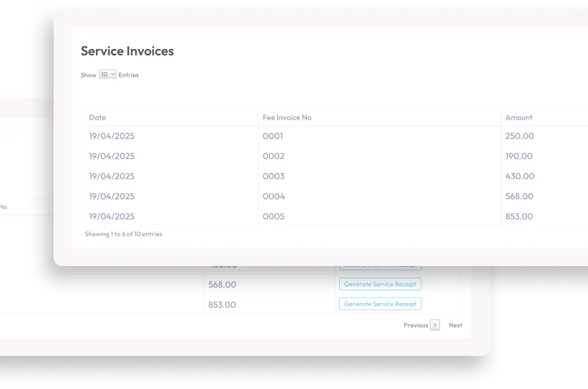The height and width of the screenshot is (389, 588).
Task: Sort the table by the Date column
Action: [97, 118]
